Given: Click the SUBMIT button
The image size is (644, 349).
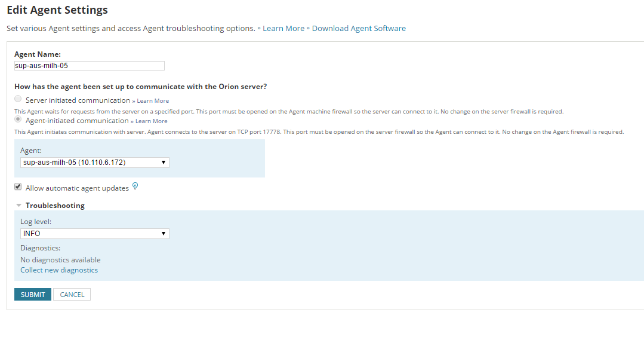Looking at the screenshot, I should pyautogui.click(x=32, y=294).
